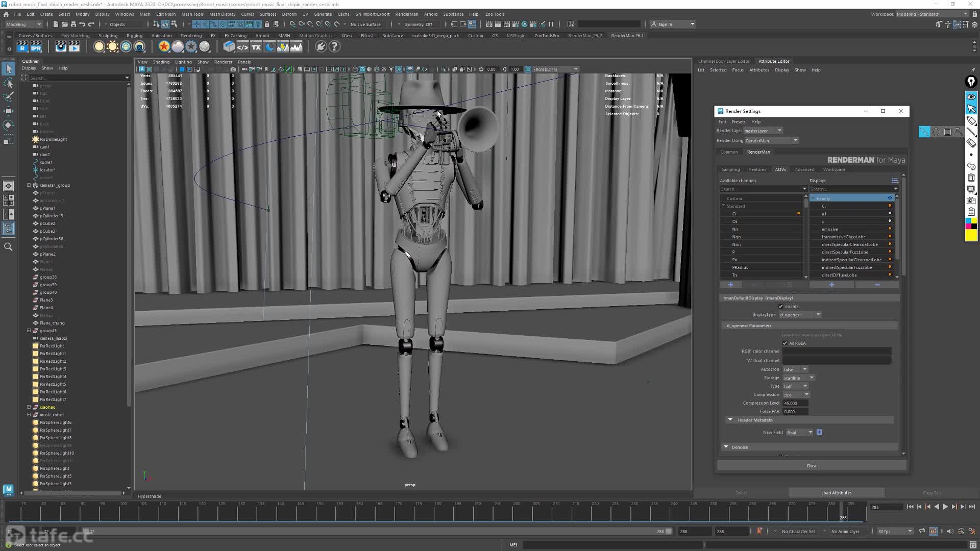Open the Compression zips dropdown
The image size is (980, 551).
(x=796, y=395)
